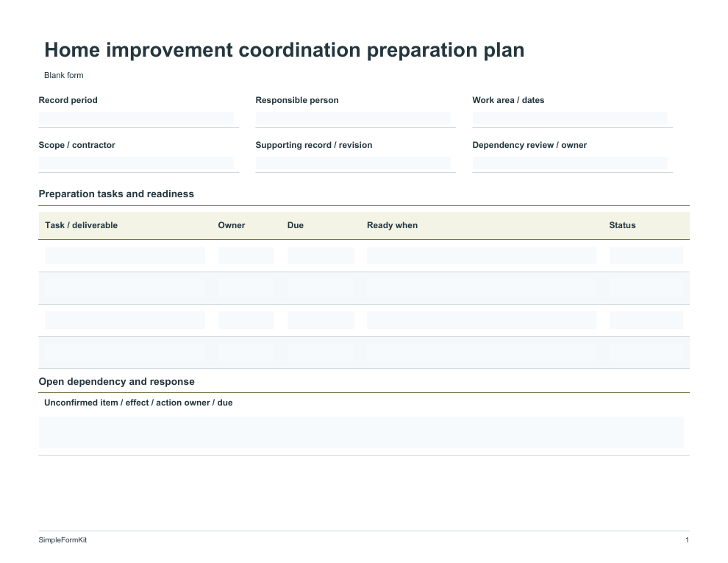The height and width of the screenshot is (563, 728).
Task: Click the 'Owner' column header
Action: tap(231, 225)
